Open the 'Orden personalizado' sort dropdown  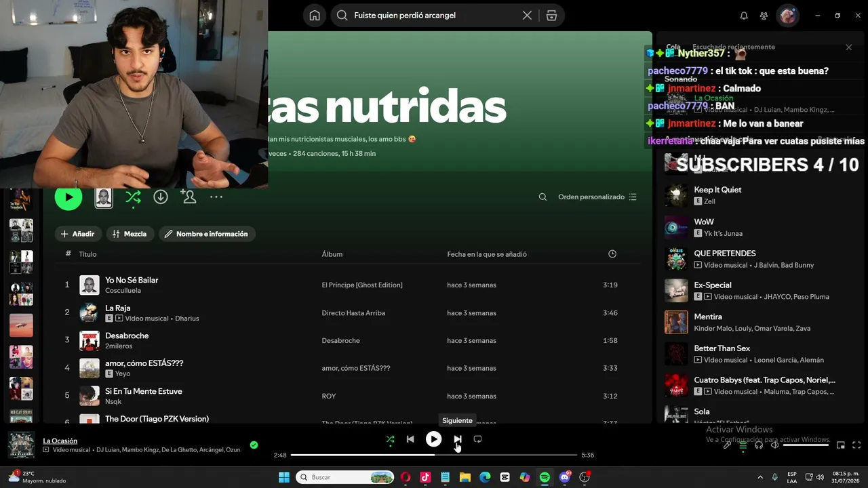597,197
